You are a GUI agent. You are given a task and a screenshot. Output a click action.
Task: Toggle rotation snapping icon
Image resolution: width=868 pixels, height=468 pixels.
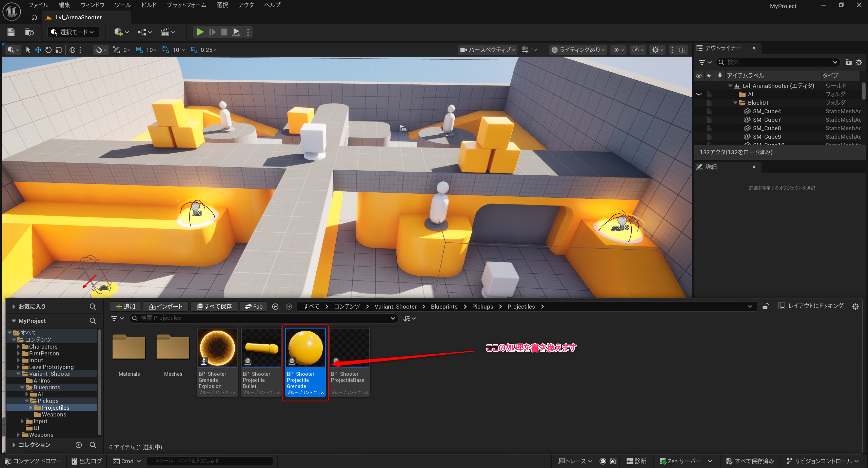165,50
